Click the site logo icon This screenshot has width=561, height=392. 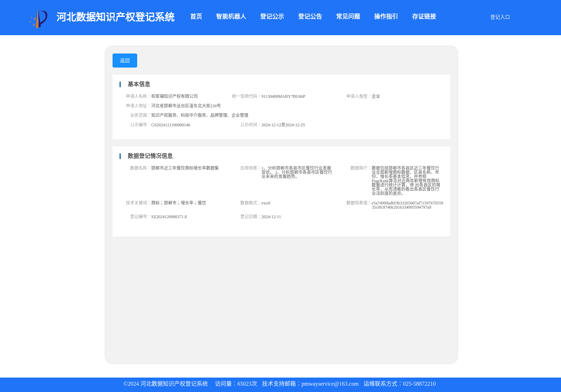(x=38, y=18)
